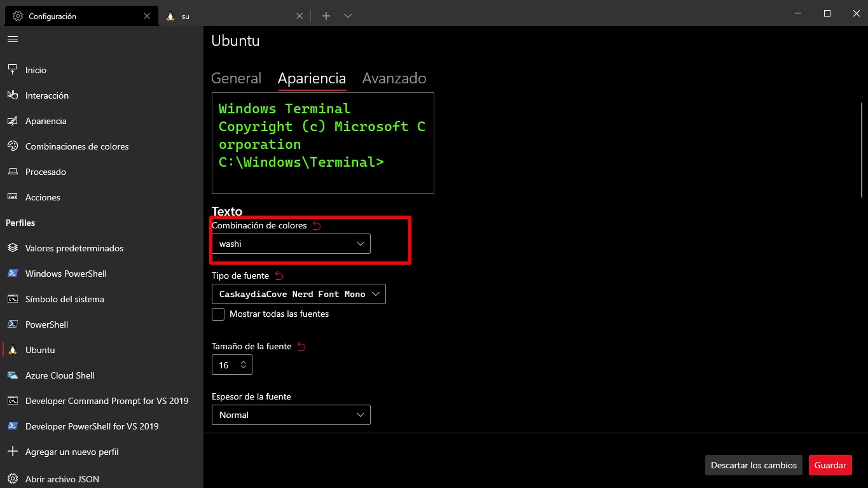The width and height of the screenshot is (868, 488).
Task: Enable Mostrar todas las fuentes checkbox
Action: (x=218, y=314)
